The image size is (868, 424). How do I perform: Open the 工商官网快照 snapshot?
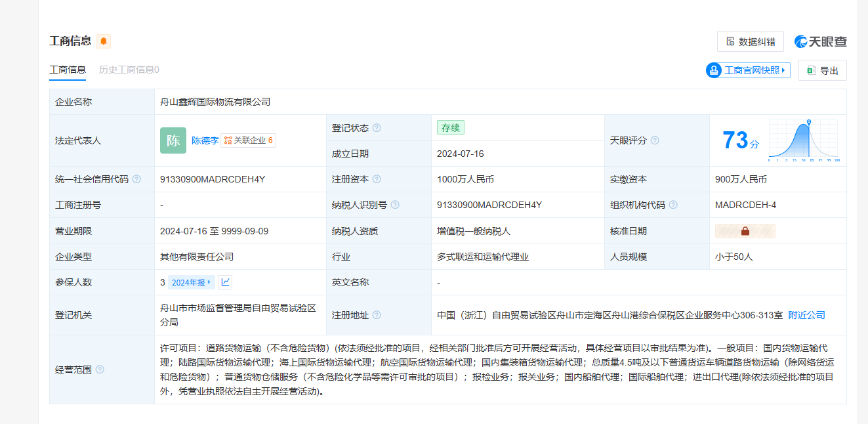(x=748, y=70)
